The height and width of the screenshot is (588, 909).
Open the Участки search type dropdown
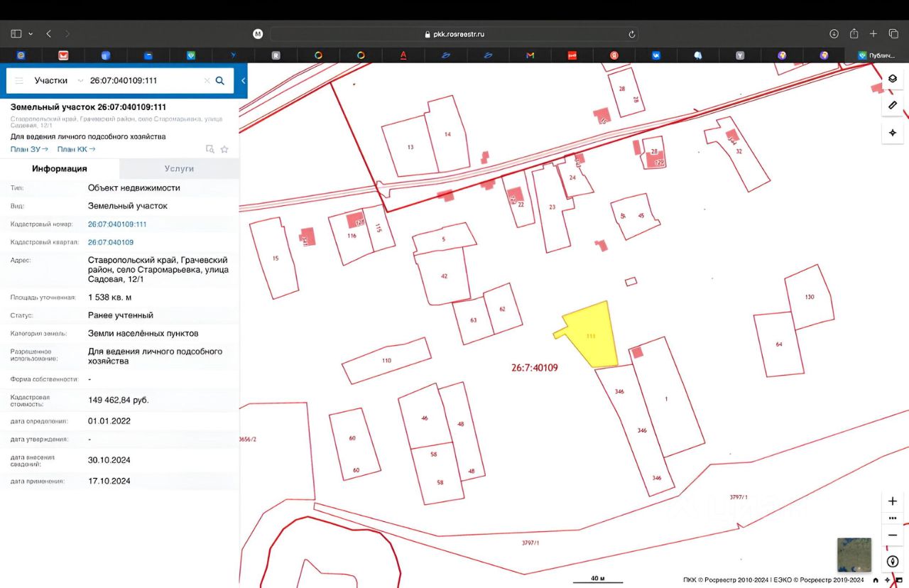tap(59, 81)
